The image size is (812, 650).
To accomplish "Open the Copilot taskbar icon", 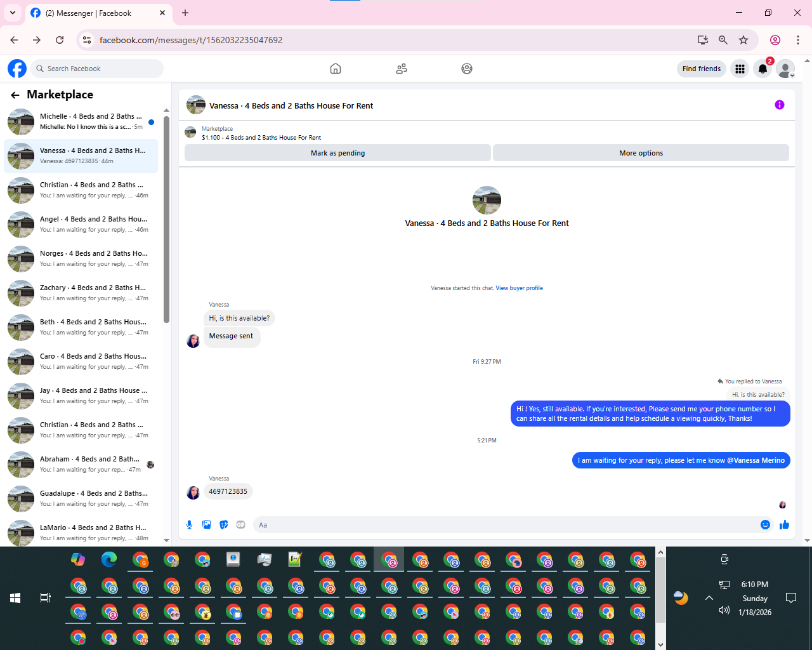I will pyautogui.click(x=78, y=559).
